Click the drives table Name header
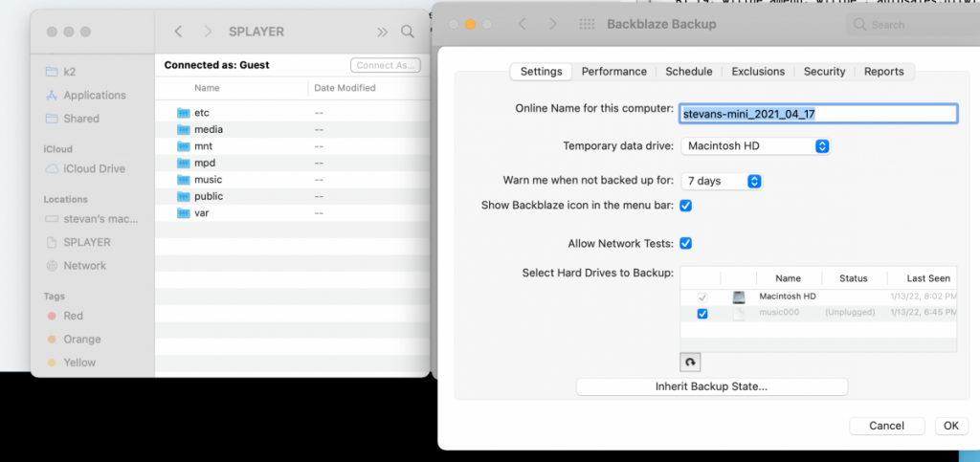This screenshot has width=980, height=462. 789,278
